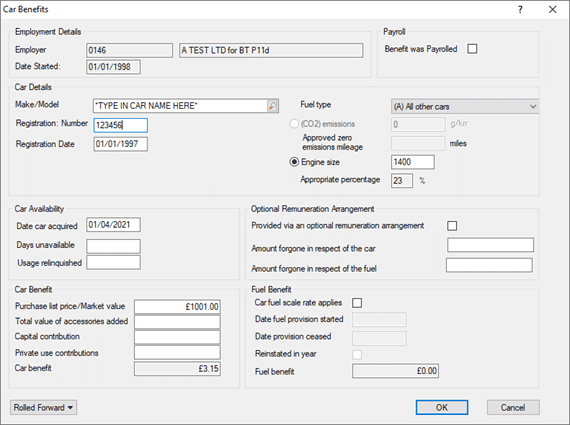The width and height of the screenshot is (570, 425).
Task: Confirm with the OK button
Action: 442,408
